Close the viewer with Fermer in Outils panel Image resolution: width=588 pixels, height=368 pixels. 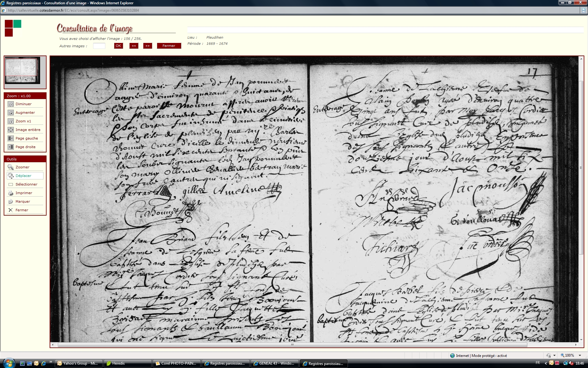click(x=11, y=210)
